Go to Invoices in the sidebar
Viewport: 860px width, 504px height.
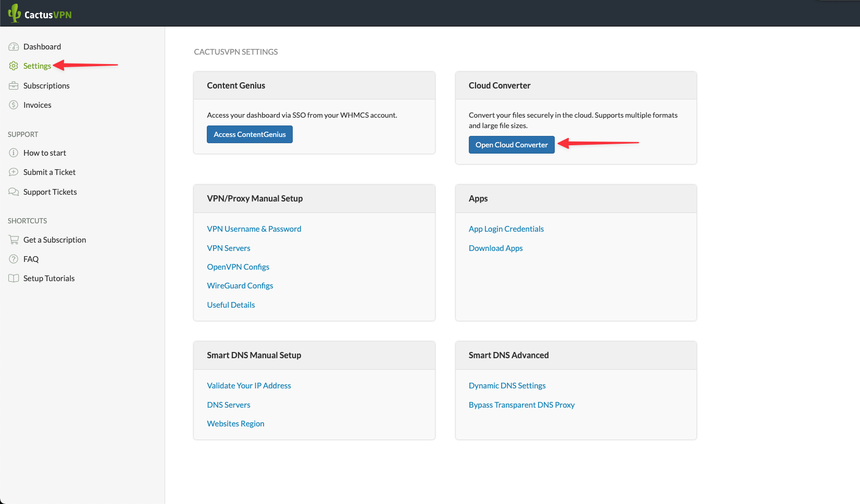tap(38, 105)
